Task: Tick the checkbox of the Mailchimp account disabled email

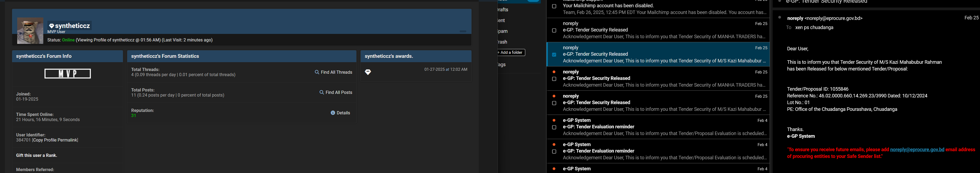Action: [x=554, y=6]
